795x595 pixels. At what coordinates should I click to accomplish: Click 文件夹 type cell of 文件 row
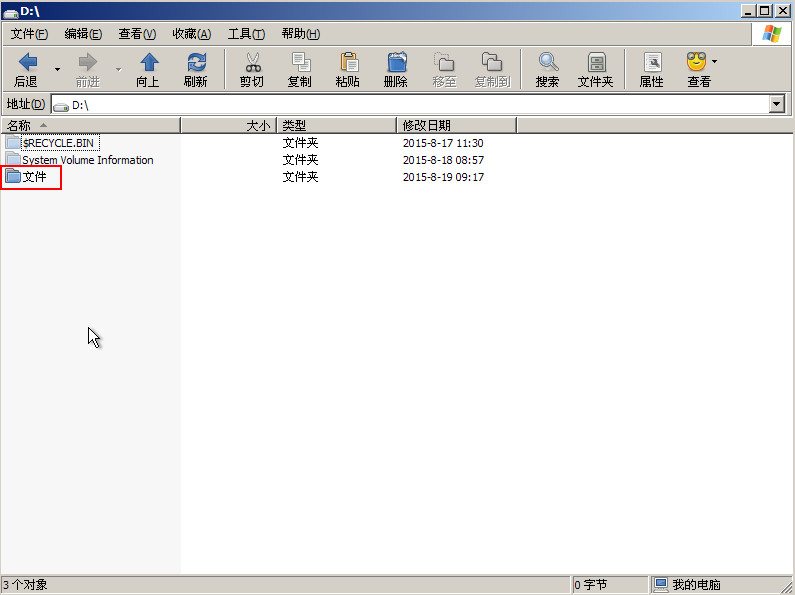301,177
